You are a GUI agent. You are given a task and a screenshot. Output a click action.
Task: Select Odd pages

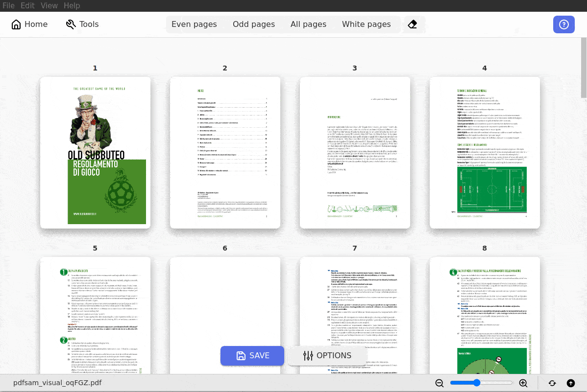(x=253, y=24)
